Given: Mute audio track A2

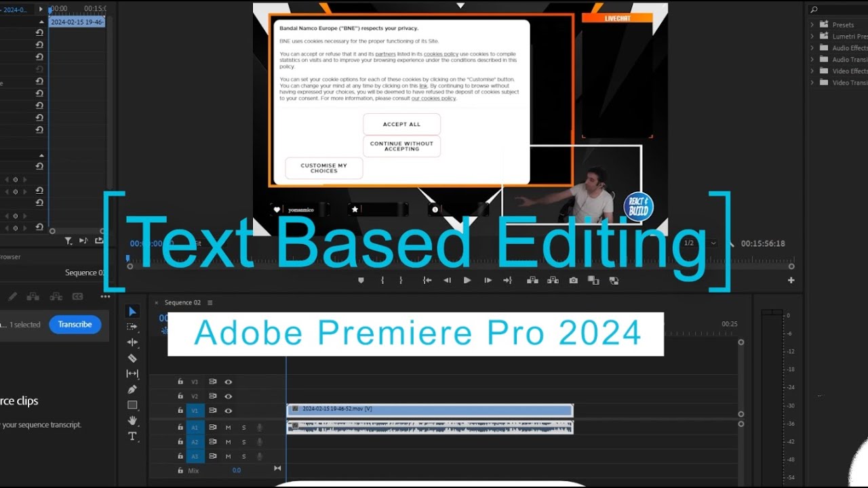Looking at the screenshot, I should pyautogui.click(x=228, y=442).
